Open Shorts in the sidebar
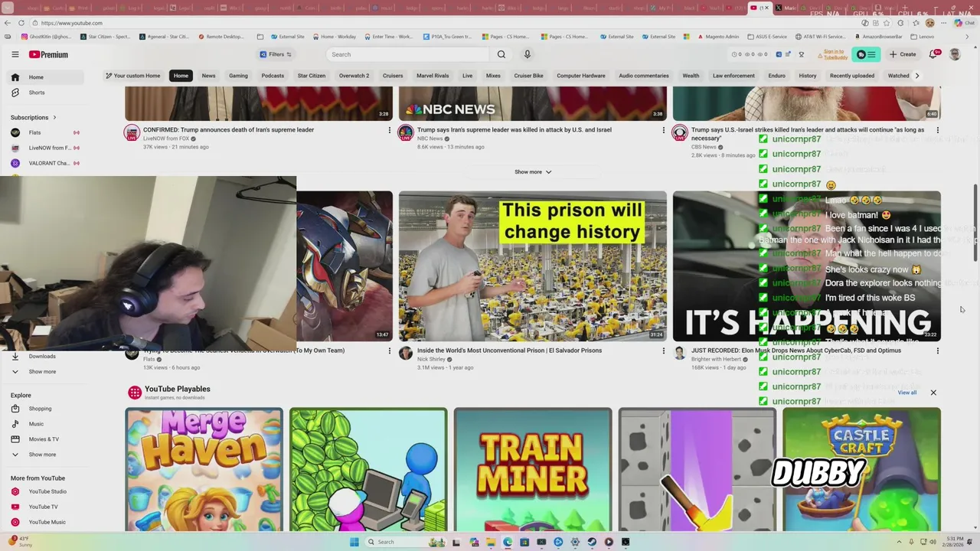 44,93
